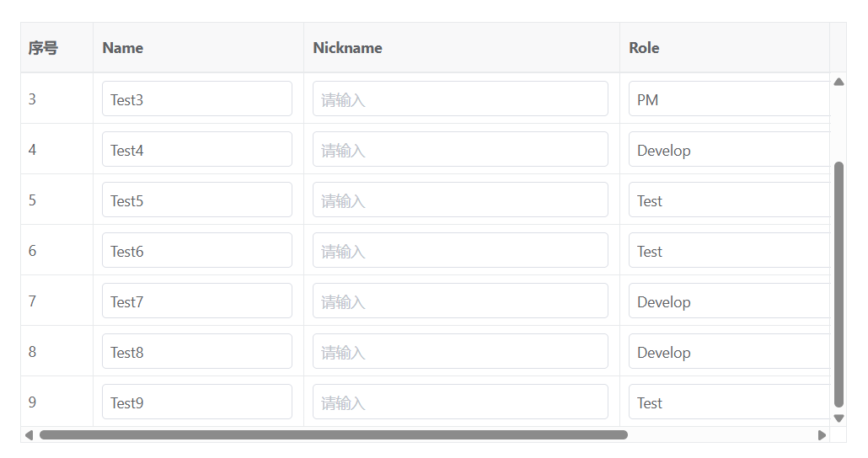This screenshot has height=458, width=868.
Task: Click the vertical scrollbar thumb
Action: 839,283
